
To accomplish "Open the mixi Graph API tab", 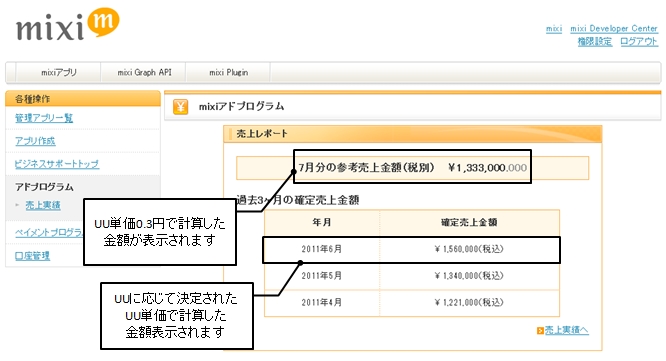I will tap(144, 73).
